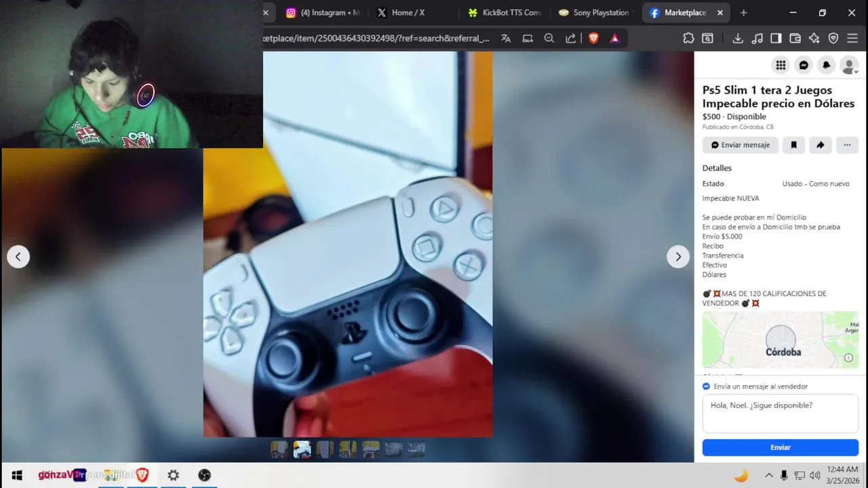Click Enviar mensaje button
Viewport: 868px width, 488px height.
(x=741, y=145)
